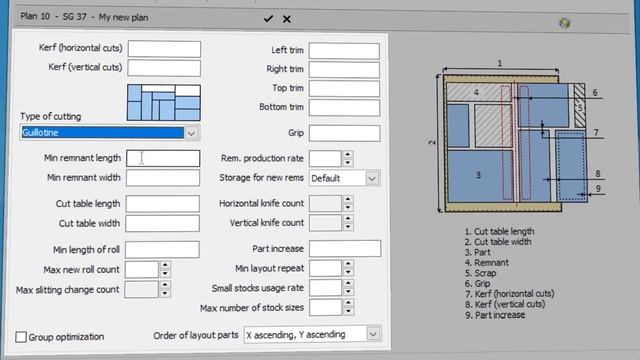Click the Min layout repeat box
The width and height of the screenshot is (640, 360).
pyautogui.click(x=325, y=268)
